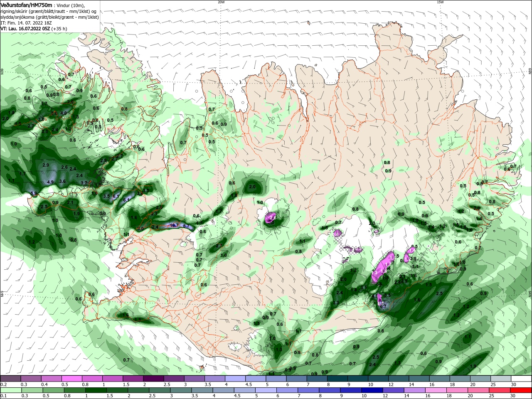
Task: Select the pale grey 25 swatch in snow legend
Action: click(x=500, y=379)
